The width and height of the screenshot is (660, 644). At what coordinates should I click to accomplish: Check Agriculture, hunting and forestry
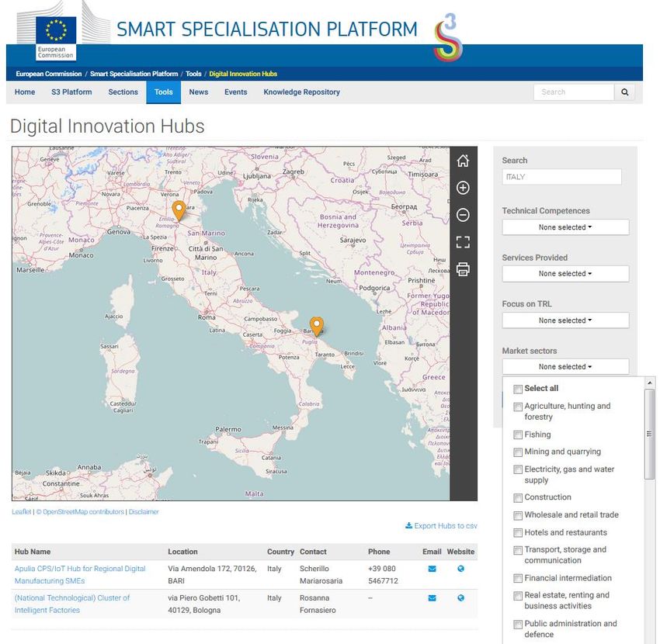click(x=518, y=407)
